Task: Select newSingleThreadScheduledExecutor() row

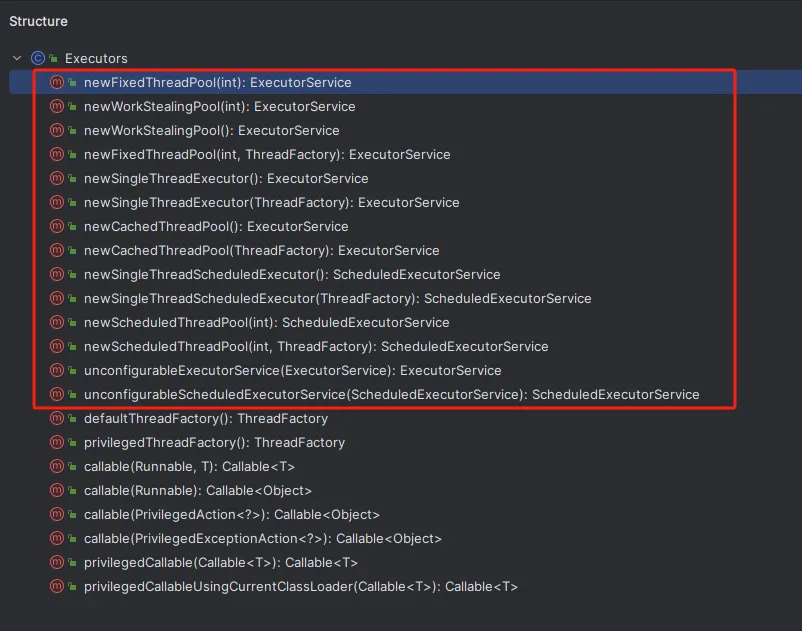Action: 292,275
